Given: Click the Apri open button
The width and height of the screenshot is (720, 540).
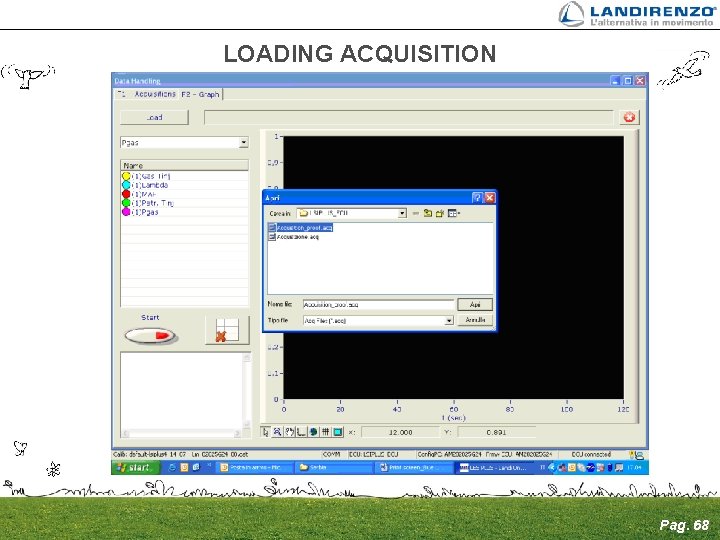Looking at the screenshot, I should pos(475,304).
